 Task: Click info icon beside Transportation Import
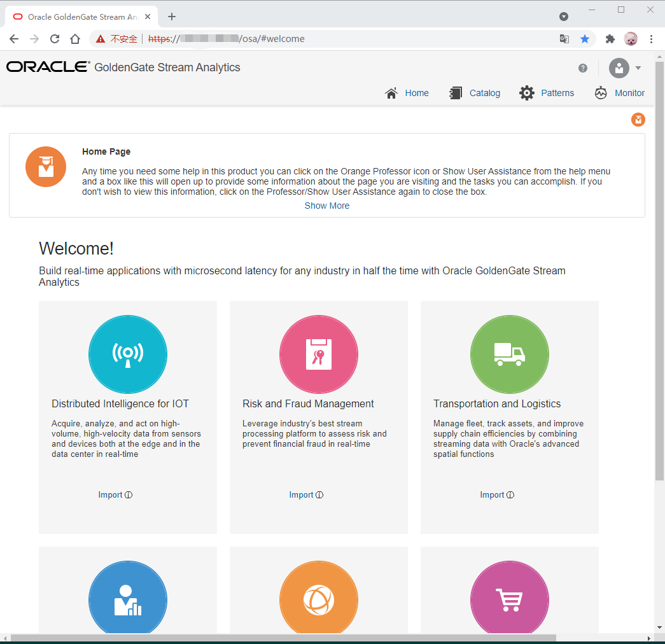(x=510, y=494)
